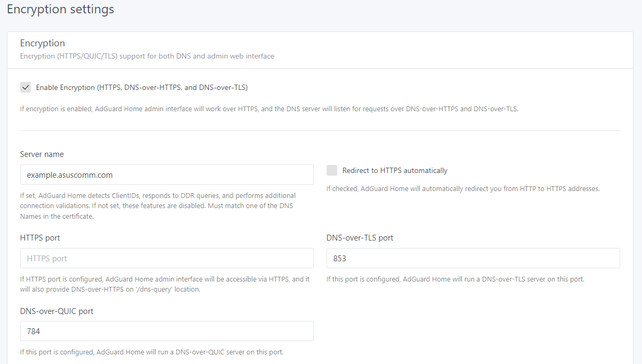642x364 pixels.
Task: Click the DNS-over-QUIC server help text
Action: coord(152,352)
